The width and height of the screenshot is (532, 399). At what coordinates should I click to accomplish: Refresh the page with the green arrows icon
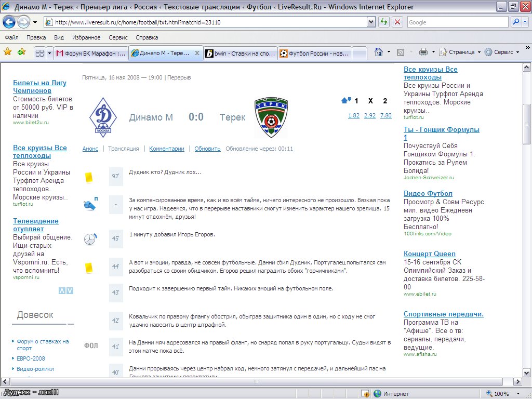pos(384,22)
